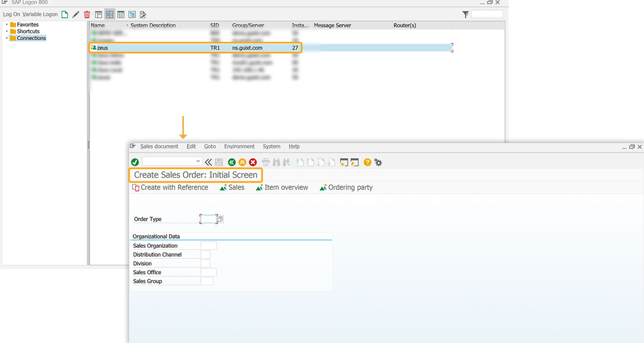Open the Help question mark icon
The width and height of the screenshot is (644, 343).
pyautogui.click(x=368, y=162)
